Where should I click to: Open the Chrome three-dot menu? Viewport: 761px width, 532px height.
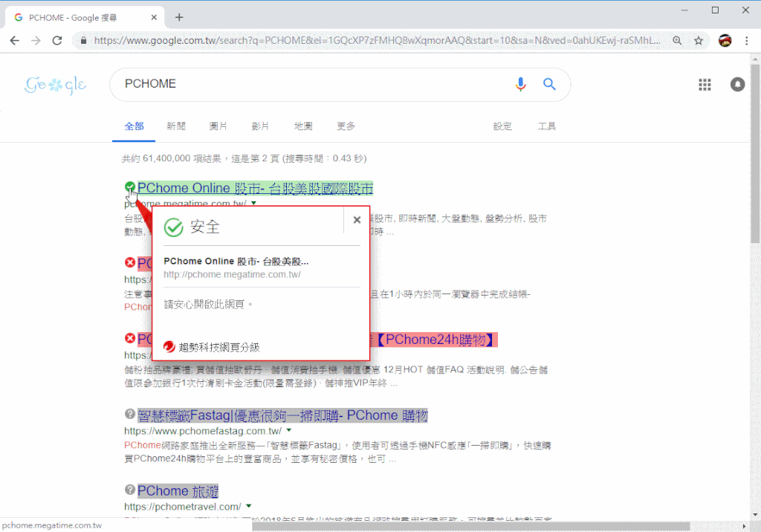746,41
